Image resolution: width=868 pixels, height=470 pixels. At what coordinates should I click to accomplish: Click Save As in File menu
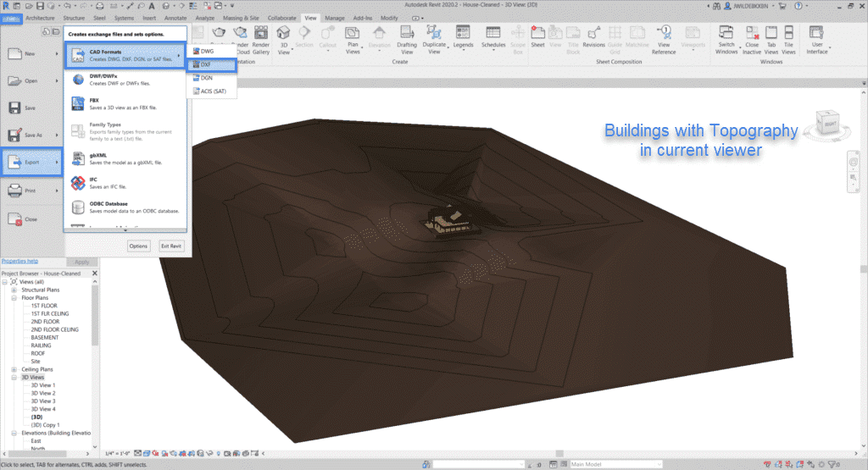[x=31, y=135]
